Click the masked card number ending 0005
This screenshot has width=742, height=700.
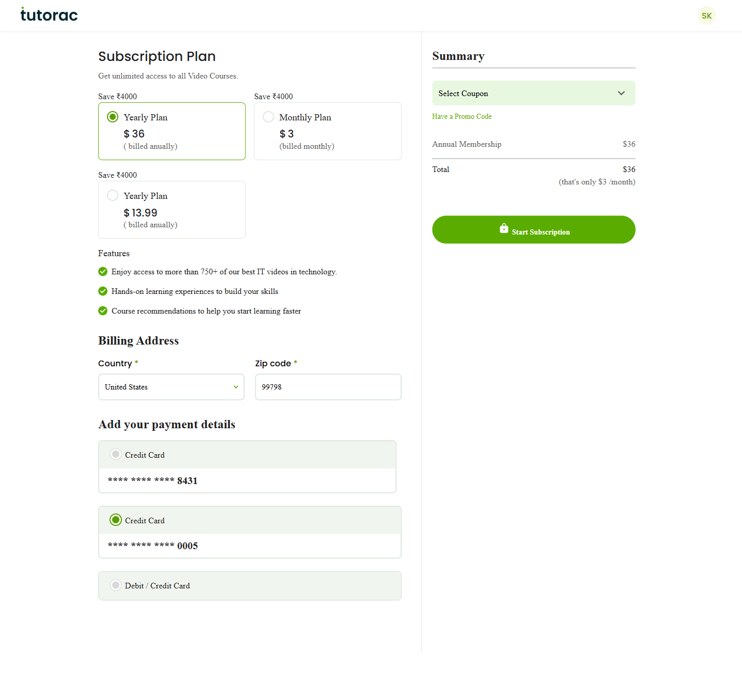tap(153, 546)
